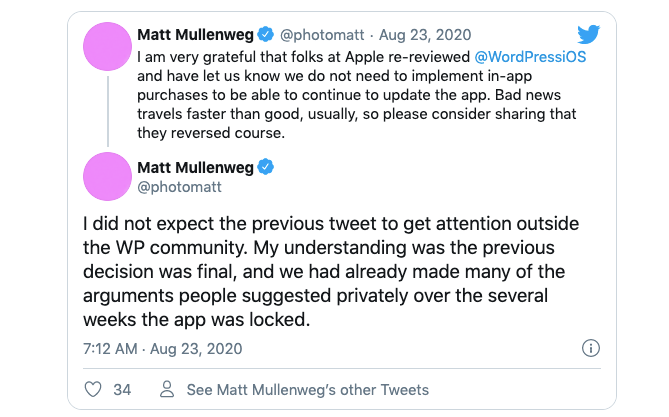See Matt Mullenweg's other Tweets
The image size is (669, 417).
pos(307,389)
